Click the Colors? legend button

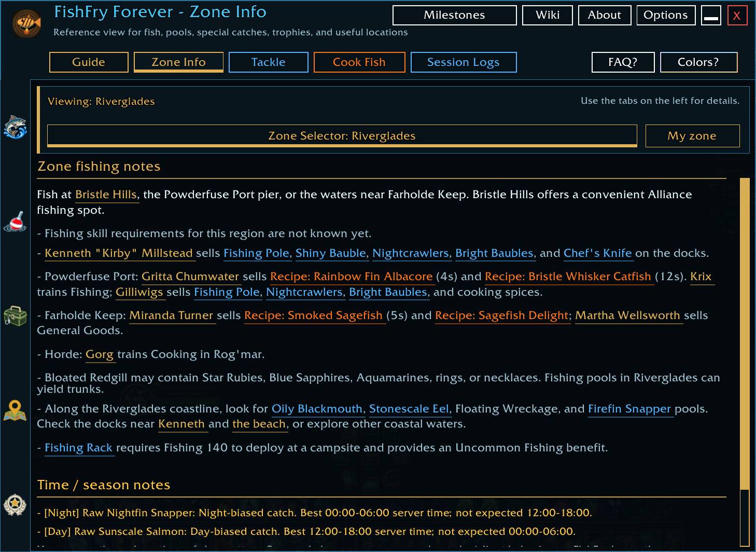[x=698, y=62]
